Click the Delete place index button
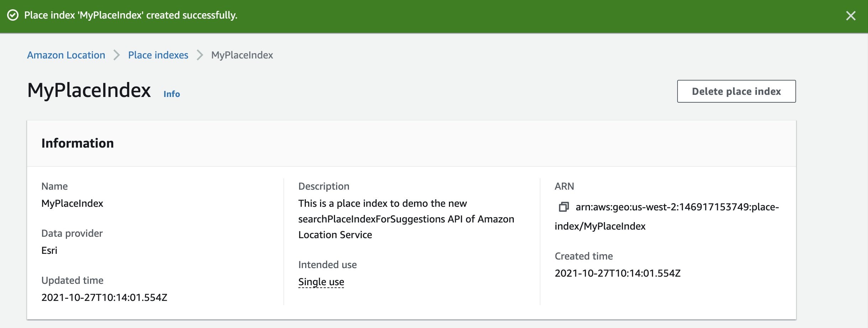Image resolution: width=868 pixels, height=328 pixels. click(x=736, y=91)
